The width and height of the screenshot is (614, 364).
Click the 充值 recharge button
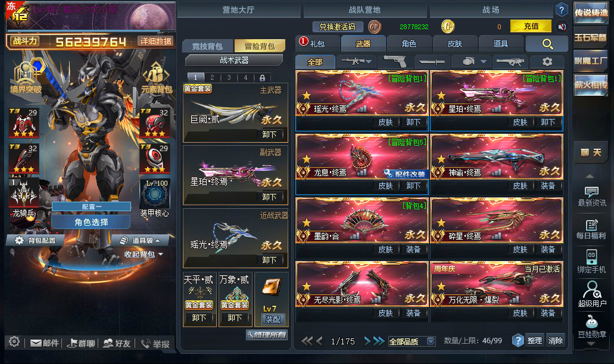pos(531,26)
